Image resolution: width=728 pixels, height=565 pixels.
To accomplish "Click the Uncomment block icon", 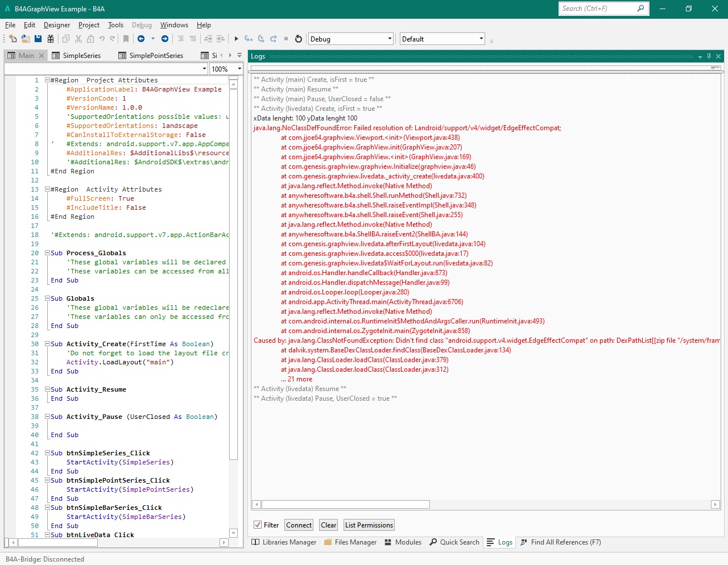I will [x=193, y=39].
